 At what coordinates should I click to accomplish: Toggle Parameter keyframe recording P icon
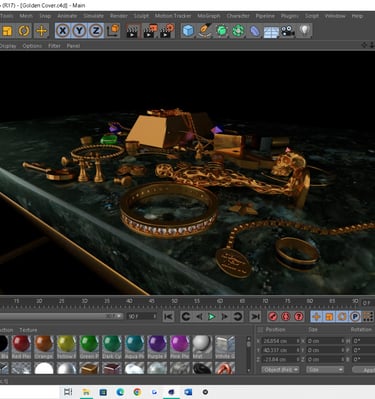pyautogui.click(x=355, y=316)
